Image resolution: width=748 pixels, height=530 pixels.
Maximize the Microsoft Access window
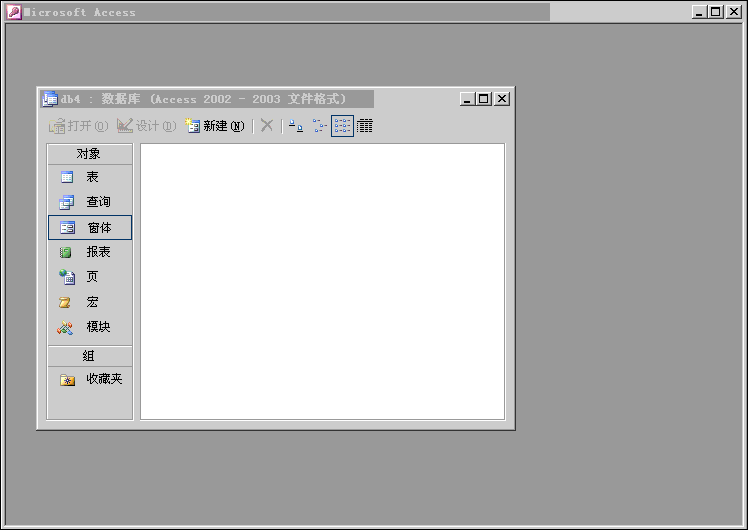tap(716, 12)
